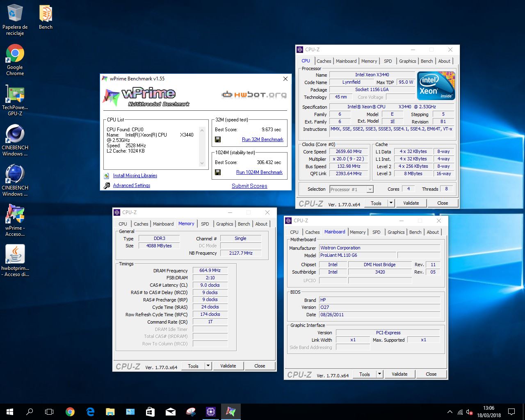Click the Submit Scores link
525x420 pixels.
click(x=249, y=186)
